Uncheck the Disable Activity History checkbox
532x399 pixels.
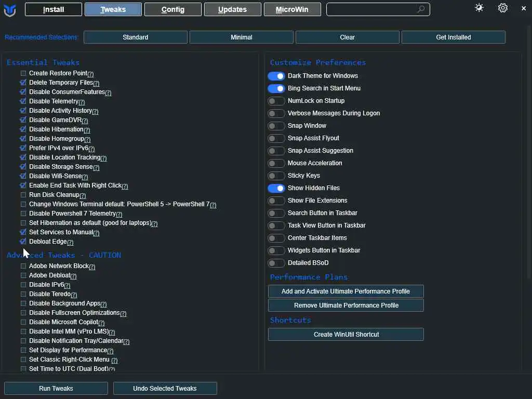click(x=23, y=110)
